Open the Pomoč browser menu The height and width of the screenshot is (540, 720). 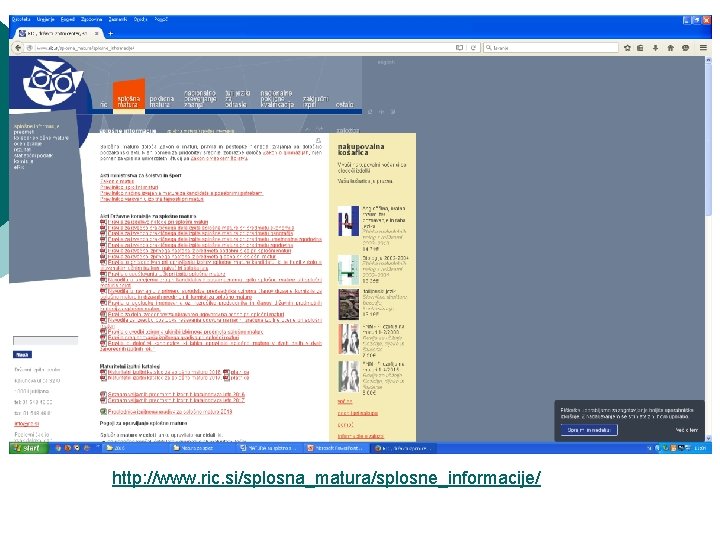coord(161,19)
